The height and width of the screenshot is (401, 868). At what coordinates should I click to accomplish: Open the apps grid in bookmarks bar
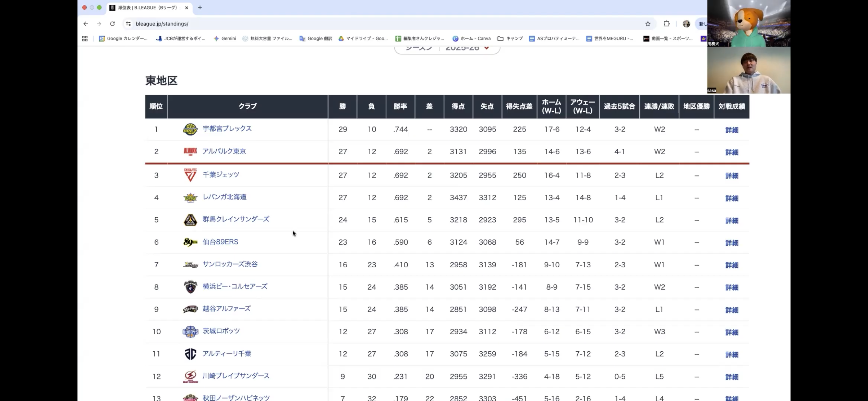85,39
